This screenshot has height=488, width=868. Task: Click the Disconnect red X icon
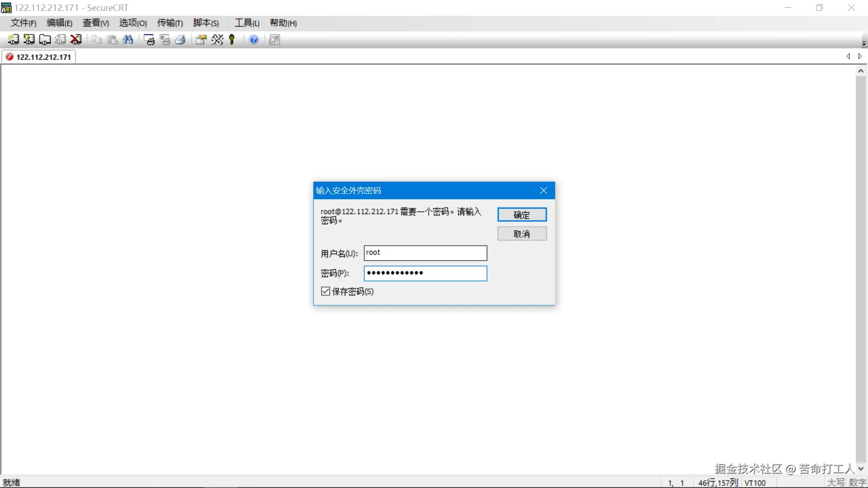(76, 40)
